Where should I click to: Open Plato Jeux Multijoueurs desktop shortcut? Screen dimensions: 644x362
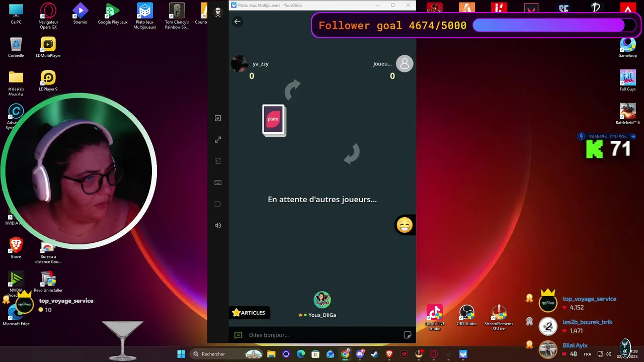click(x=145, y=16)
